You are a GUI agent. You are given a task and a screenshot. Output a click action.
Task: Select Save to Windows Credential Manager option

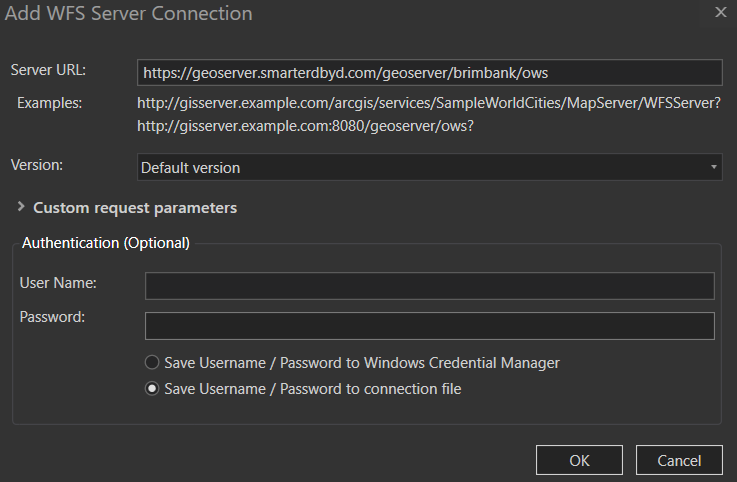pyautogui.click(x=153, y=362)
